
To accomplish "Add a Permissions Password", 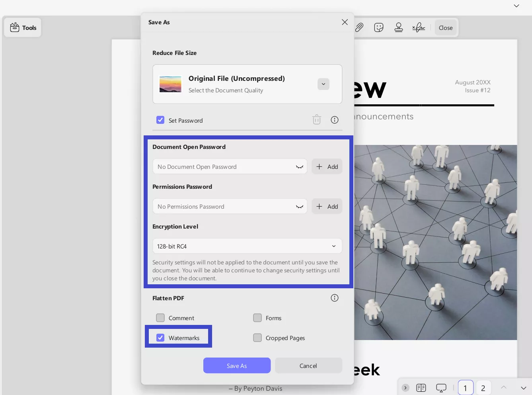I will 327,206.
